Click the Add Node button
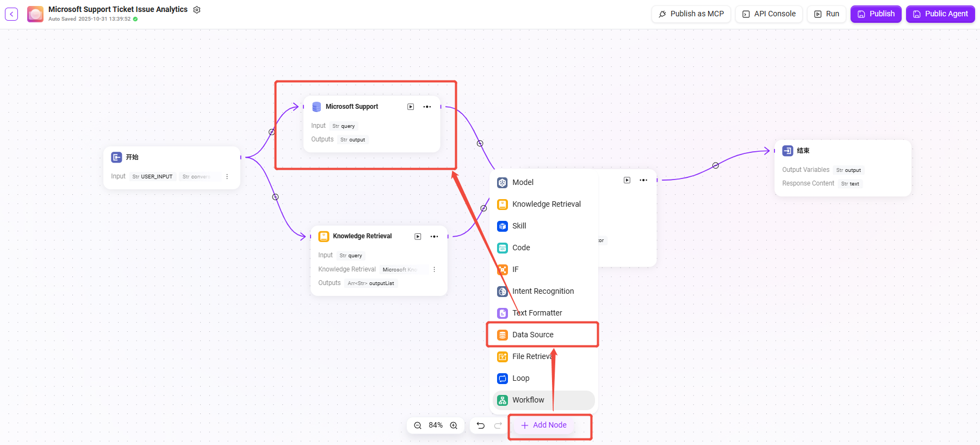Image resolution: width=980 pixels, height=445 pixels. click(544, 425)
